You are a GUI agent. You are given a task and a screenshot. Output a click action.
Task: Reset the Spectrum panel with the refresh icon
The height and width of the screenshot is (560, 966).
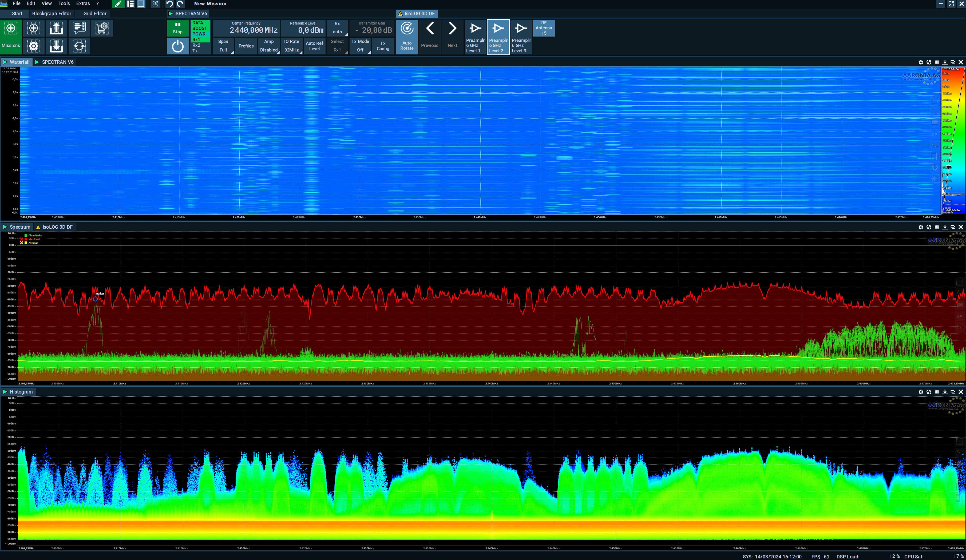point(929,227)
